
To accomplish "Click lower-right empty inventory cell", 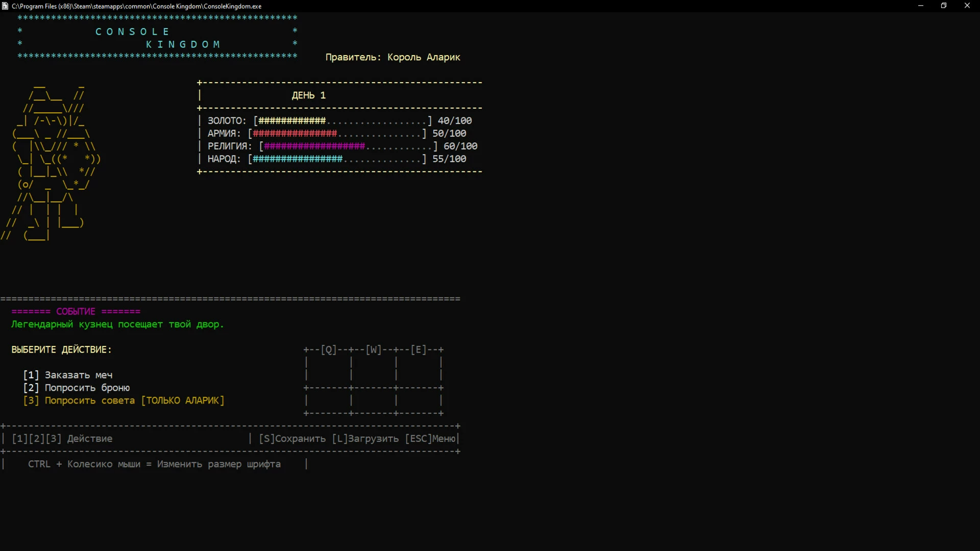I will [419, 400].
